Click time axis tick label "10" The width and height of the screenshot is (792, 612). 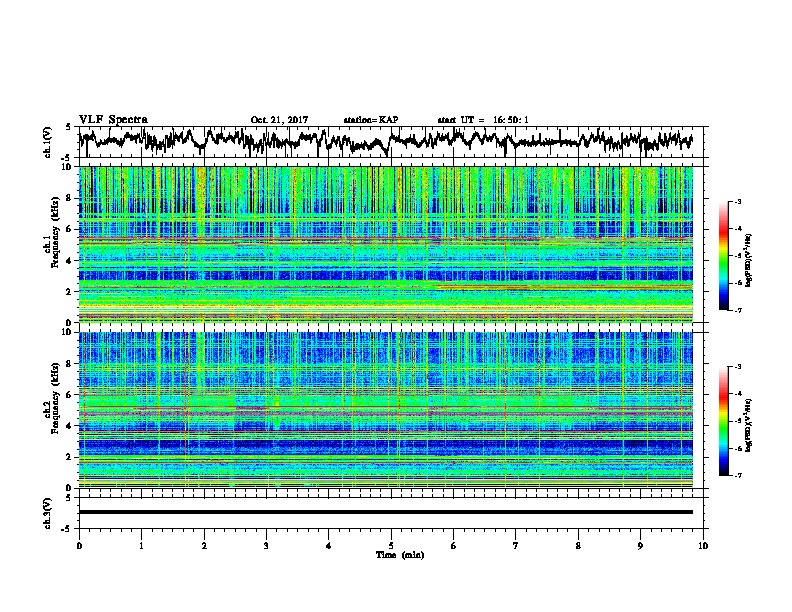click(x=703, y=546)
